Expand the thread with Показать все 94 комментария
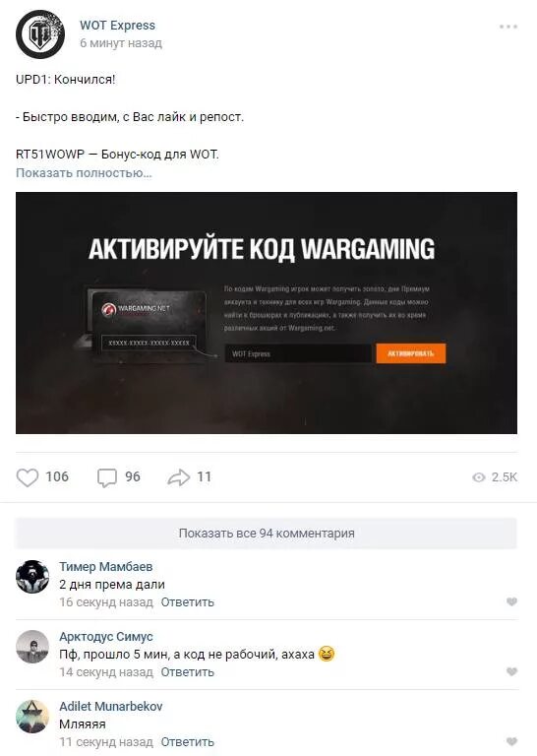537x756 pixels. click(267, 534)
